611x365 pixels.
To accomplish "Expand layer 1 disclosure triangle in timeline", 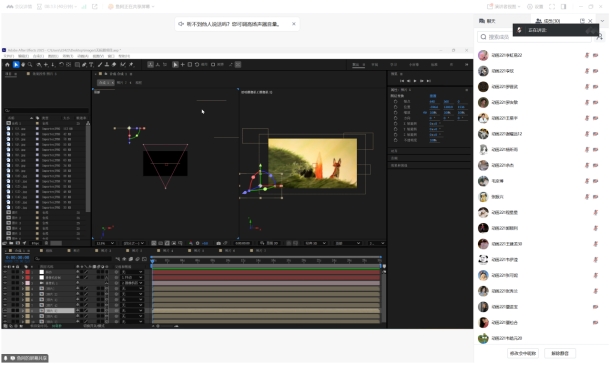I will click(23, 272).
